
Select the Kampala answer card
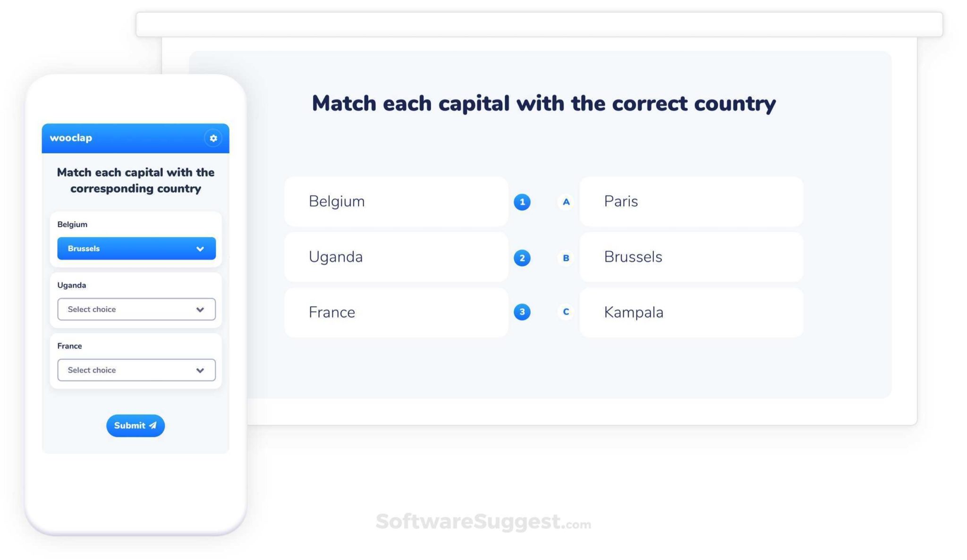(691, 312)
